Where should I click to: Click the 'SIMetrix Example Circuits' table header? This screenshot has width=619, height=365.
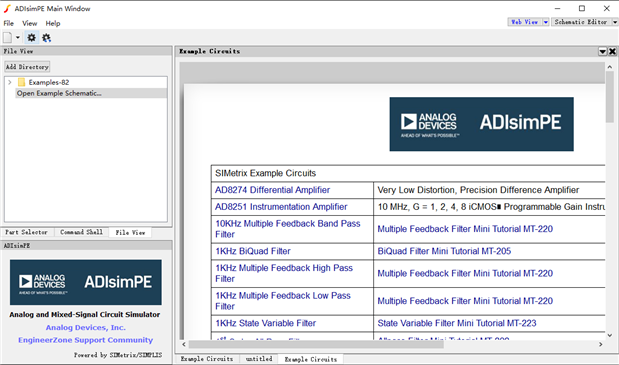[x=265, y=173]
